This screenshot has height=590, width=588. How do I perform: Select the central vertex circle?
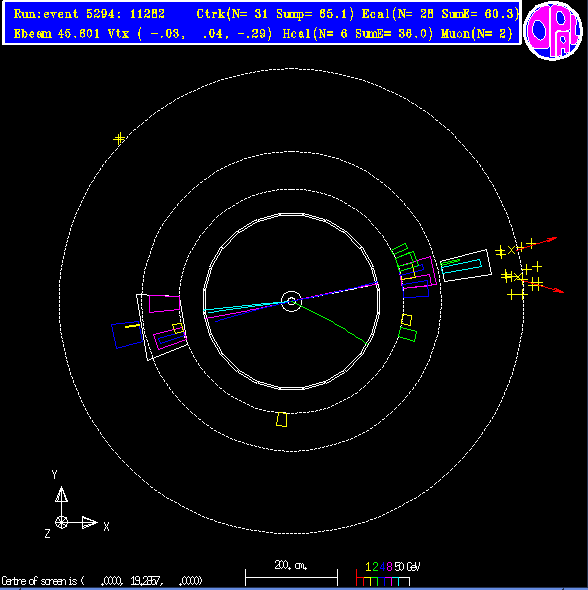(x=292, y=301)
